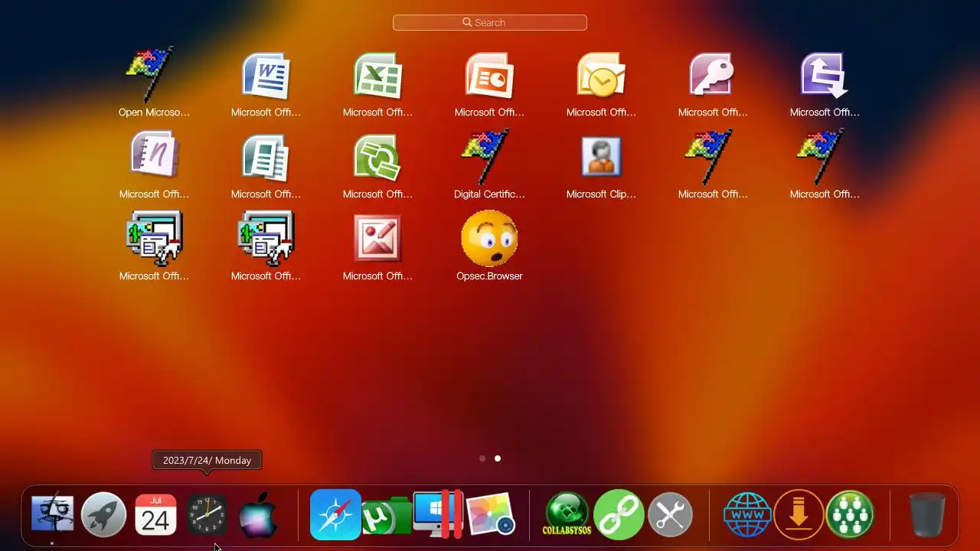Click inside the Launchpad Search field
Viewport: 980px width, 551px height.
(x=490, y=23)
